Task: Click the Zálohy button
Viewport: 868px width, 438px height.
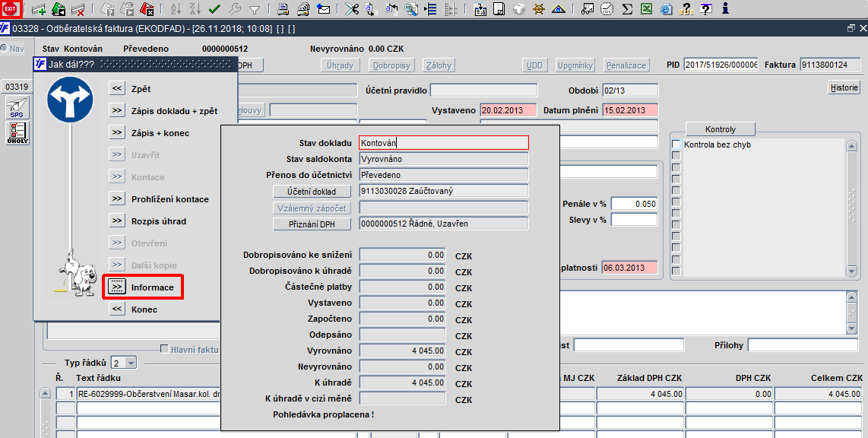Action: point(439,65)
